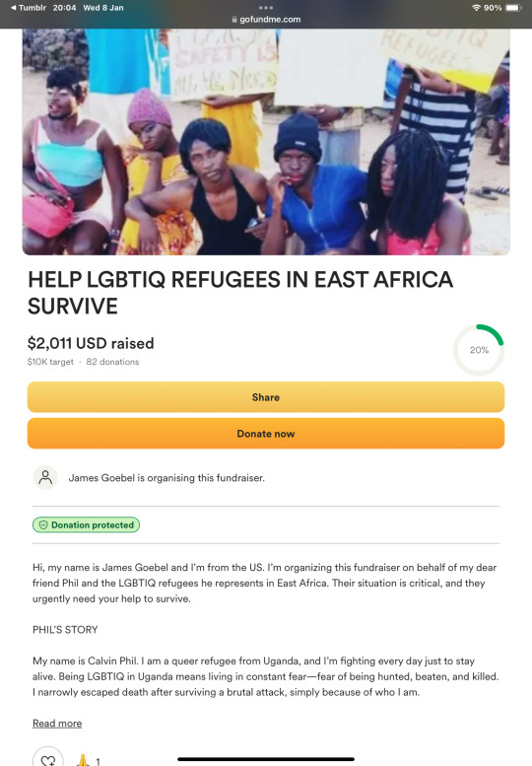Tap the Wi-Fi status icon

pos(476,8)
